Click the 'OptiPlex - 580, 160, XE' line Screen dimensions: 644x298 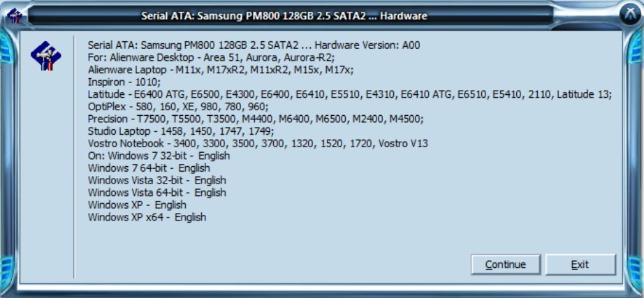pyautogui.click(x=178, y=107)
